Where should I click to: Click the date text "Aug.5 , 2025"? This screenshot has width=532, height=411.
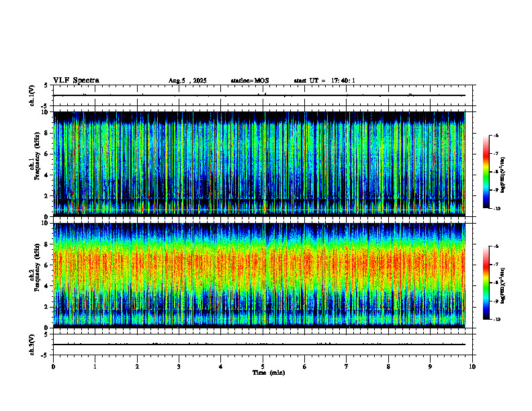pos(187,81)
